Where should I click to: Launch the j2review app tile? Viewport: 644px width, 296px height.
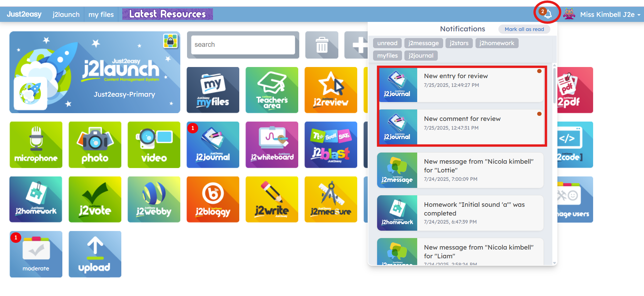[331, 90]
